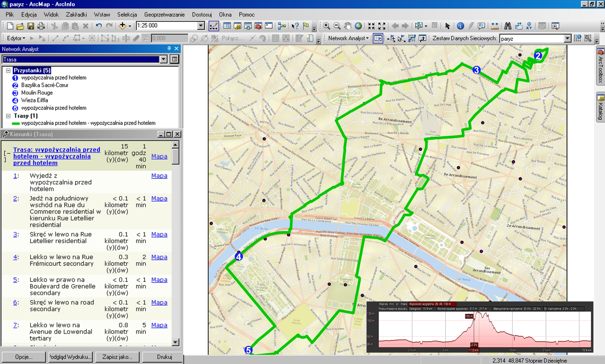Viewport: 605px width, 364px height.
Task: Click the Add Data icon
Action: coord(122,26)
